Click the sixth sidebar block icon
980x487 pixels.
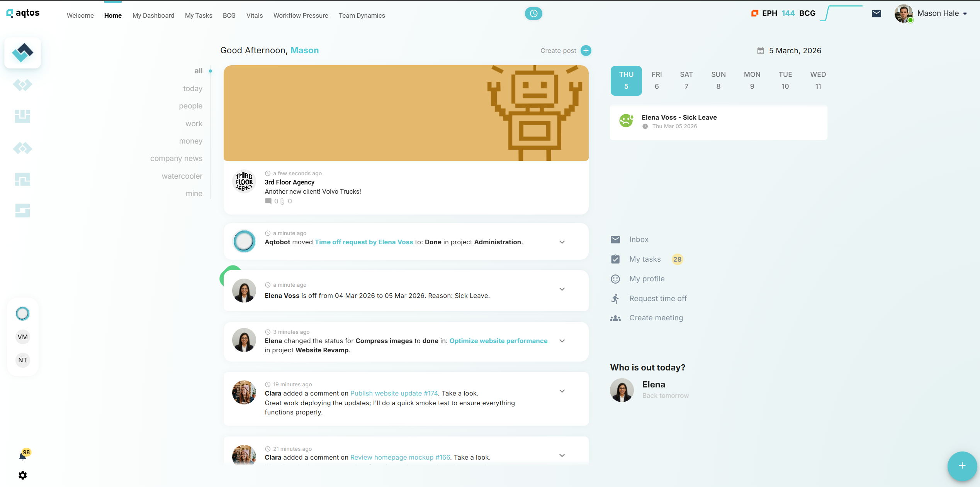tap(22, 210)
